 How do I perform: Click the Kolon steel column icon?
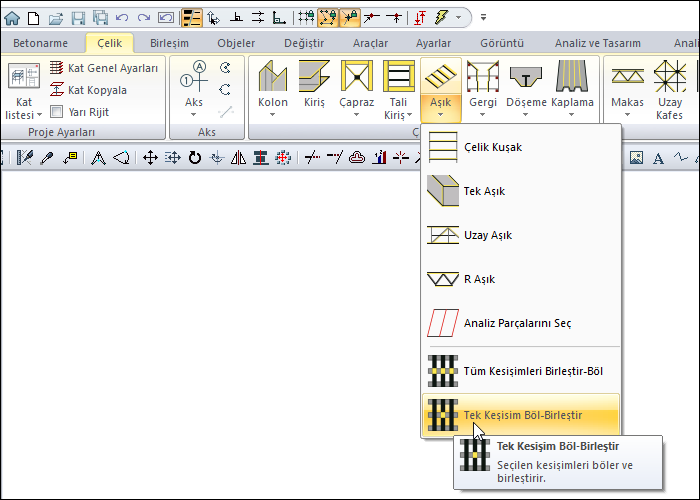272,78
